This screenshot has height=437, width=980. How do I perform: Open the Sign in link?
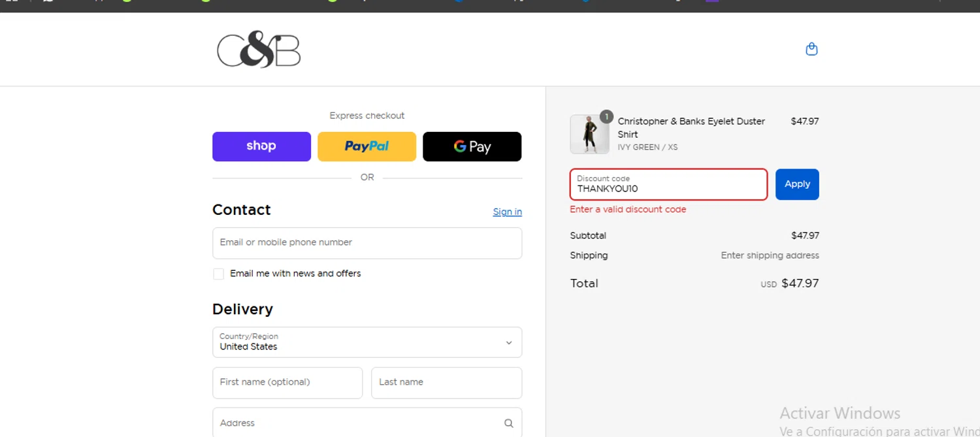pyautogui.click(x=507, y=212)
